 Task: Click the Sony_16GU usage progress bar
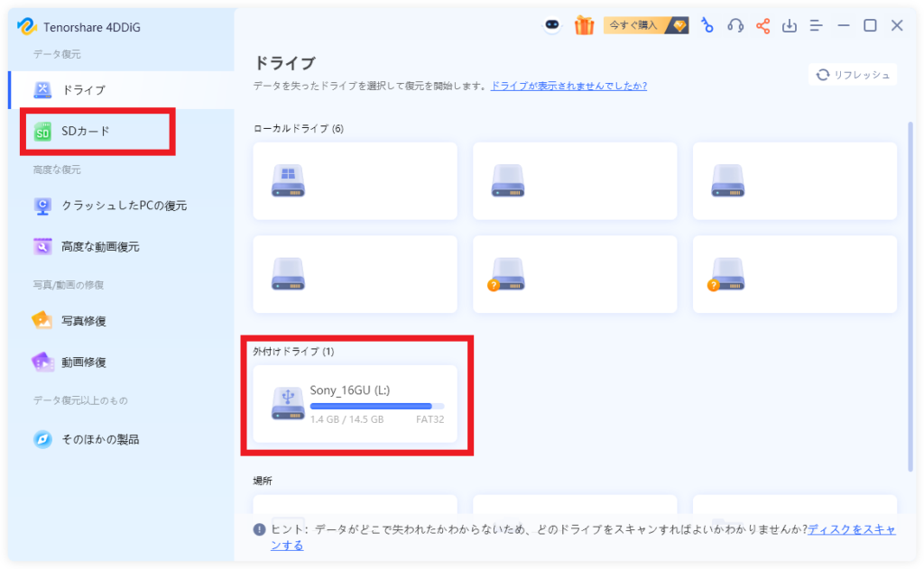pyautogui.click(x=377, y=407)
